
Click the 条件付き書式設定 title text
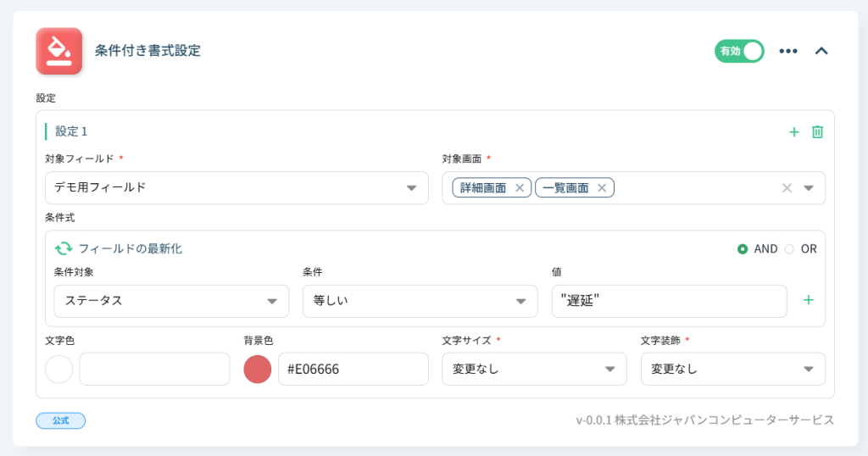(147, 50)
